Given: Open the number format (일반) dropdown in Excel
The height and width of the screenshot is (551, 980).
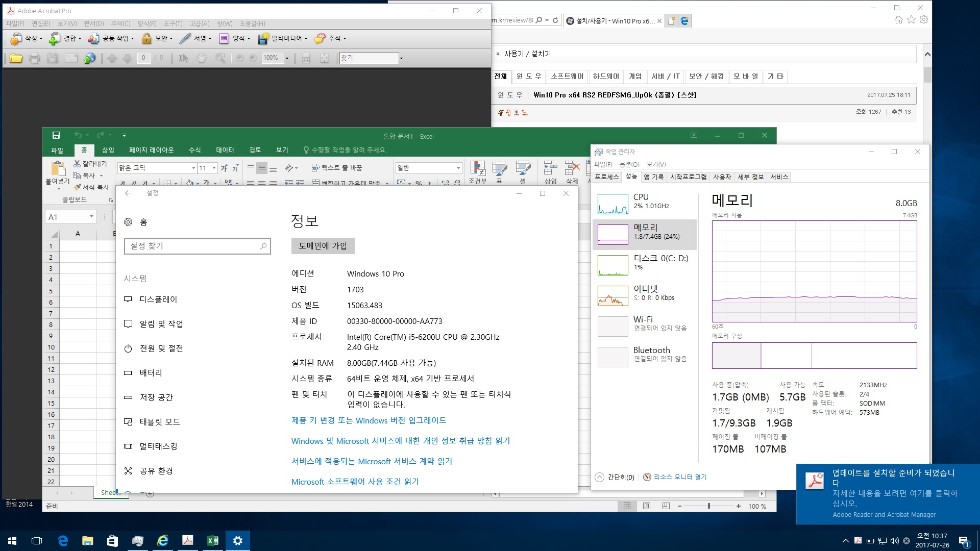Looking at the screenshot, I should pos(458,168).
